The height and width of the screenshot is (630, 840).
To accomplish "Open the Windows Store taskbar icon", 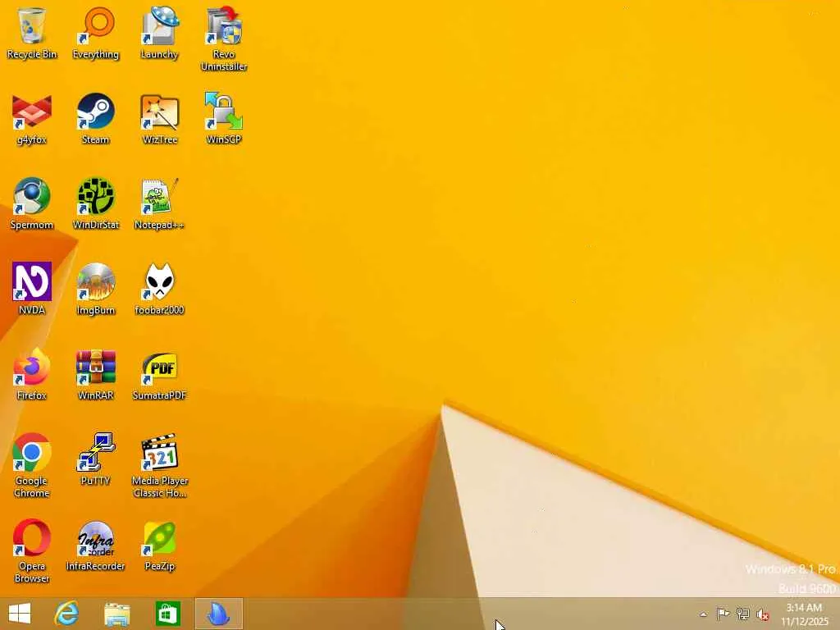I will pyautogui.click(x=167, y=614).
